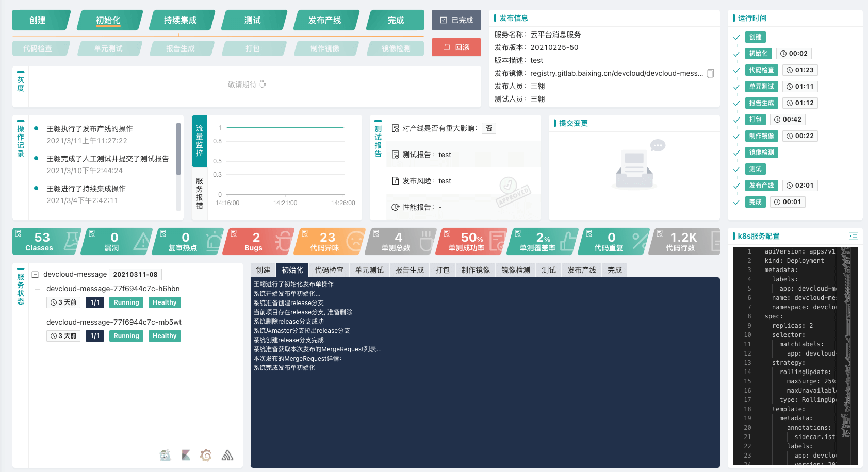Open the 代码重复 metric card
Screen dimensions: 868x472
tap(614, 242)
